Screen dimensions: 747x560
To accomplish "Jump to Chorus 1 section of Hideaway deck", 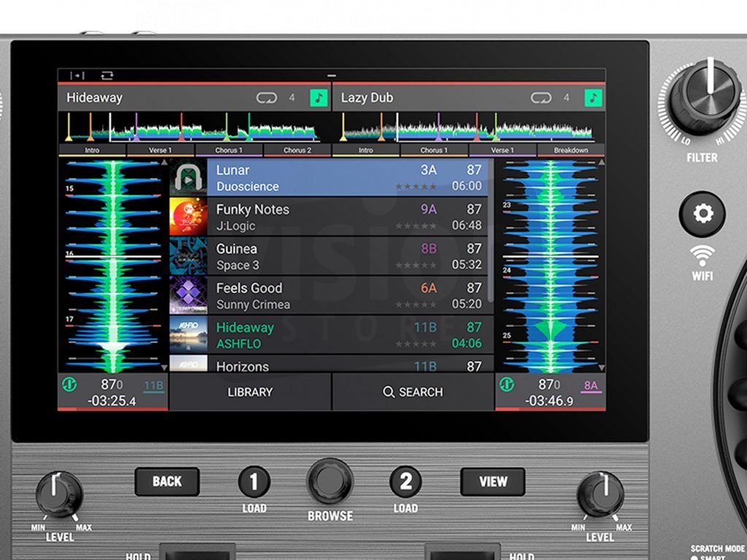I will pyautogui.click(x=228, y=150).
